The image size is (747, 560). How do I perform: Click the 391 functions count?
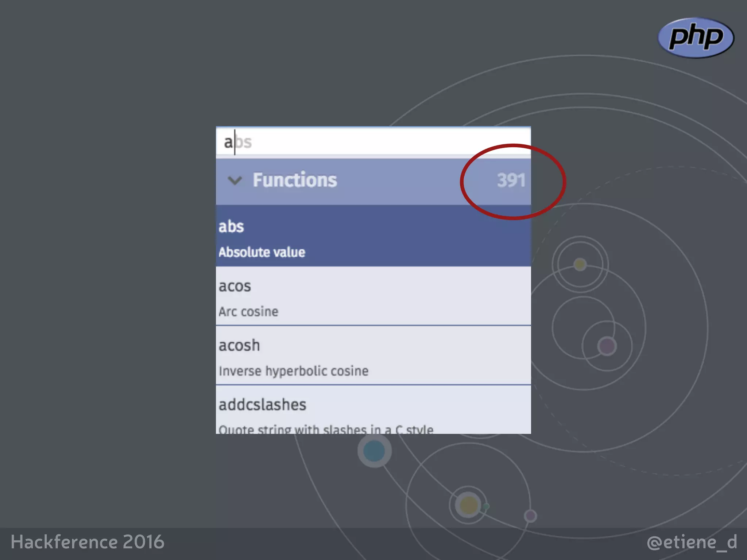click(x=511, y=180)
